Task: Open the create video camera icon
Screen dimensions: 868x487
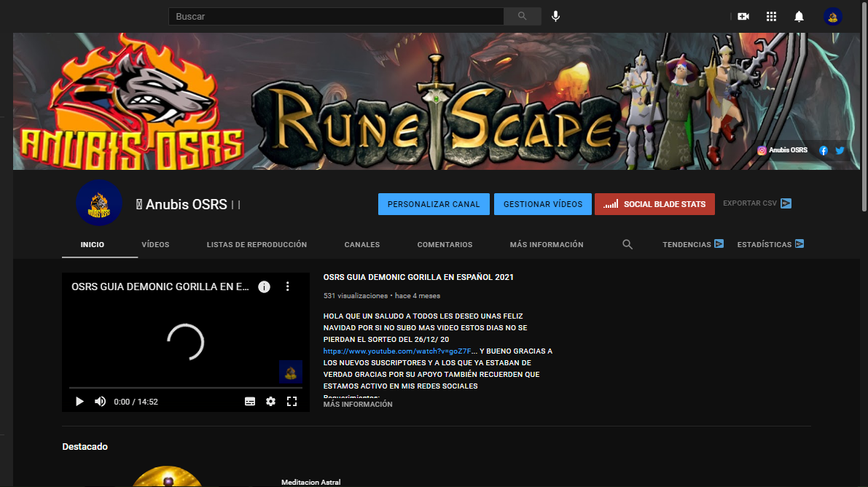Action: pyautogui.click(x=743, y=16)
